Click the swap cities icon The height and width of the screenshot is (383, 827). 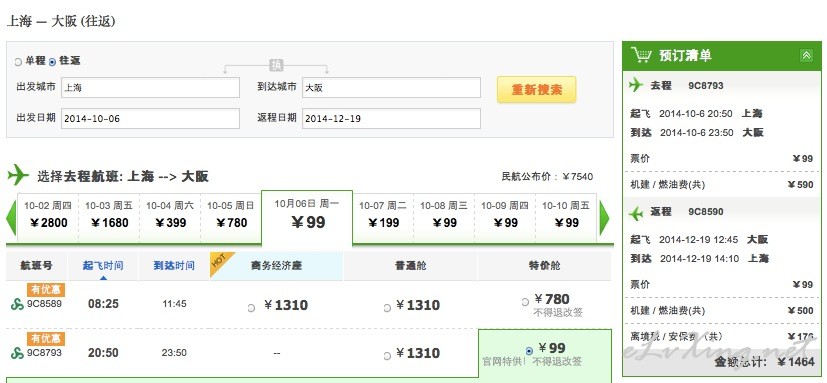276,65
